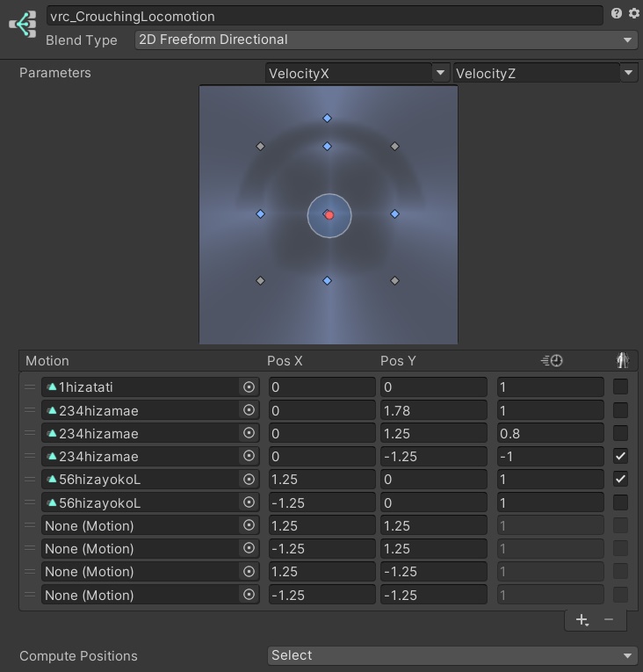Click the remove motion minus button

tap(609, 619)
